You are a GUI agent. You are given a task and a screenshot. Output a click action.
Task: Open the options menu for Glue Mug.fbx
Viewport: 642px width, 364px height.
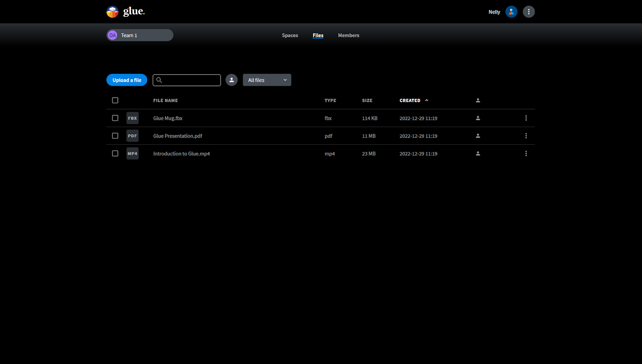[526, 118]
